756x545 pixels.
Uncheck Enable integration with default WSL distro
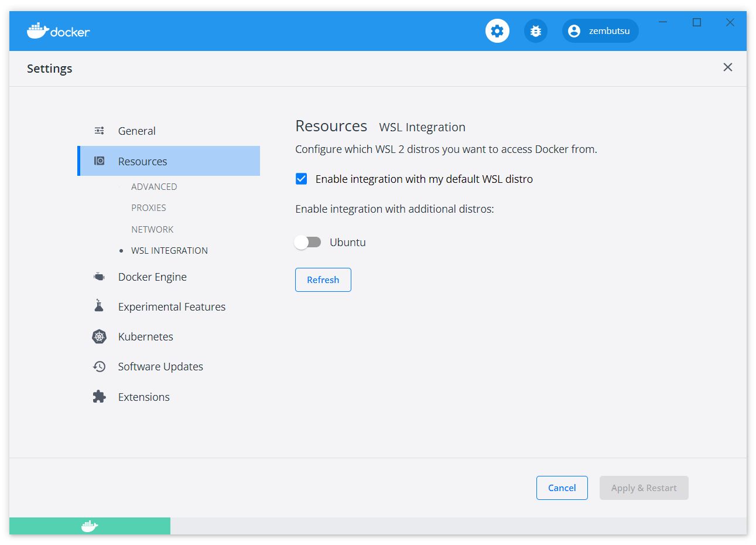302,179
